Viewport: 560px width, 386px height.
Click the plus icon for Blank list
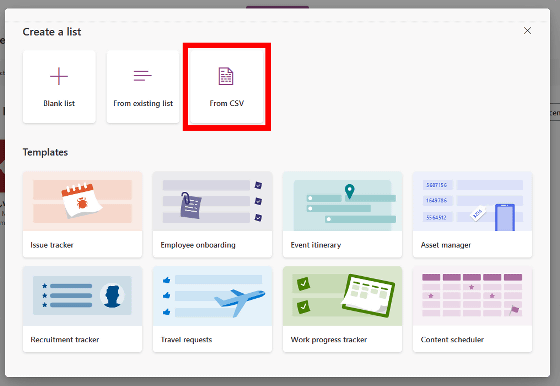coord(59,76)
